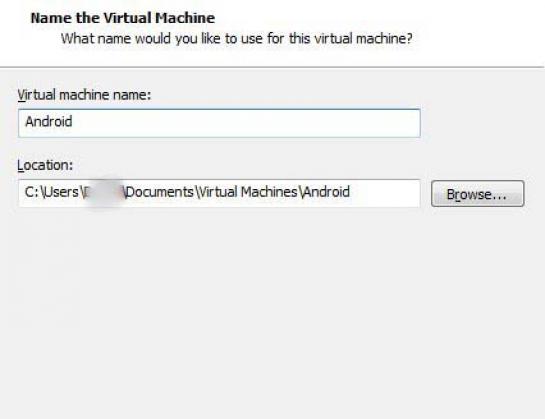Click the word 'Android' in the name field

click(x=49, y=121)
